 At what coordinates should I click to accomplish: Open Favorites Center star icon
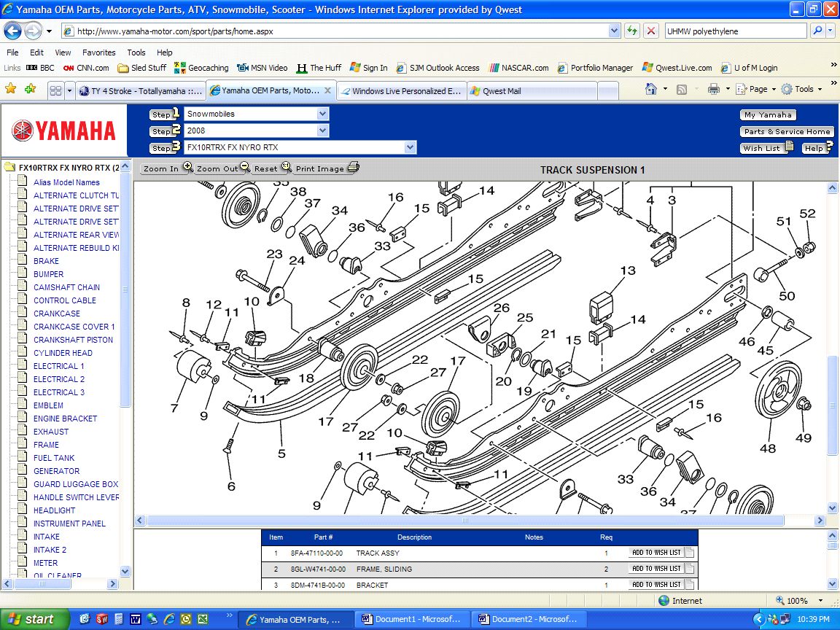pos(11,90)
